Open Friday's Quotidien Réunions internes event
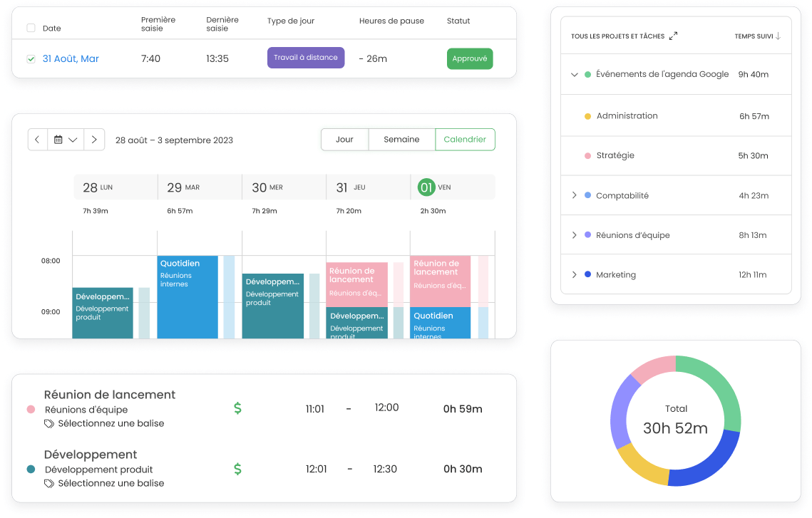The height and width of the screenshot is (518, 812). [440, 323]
